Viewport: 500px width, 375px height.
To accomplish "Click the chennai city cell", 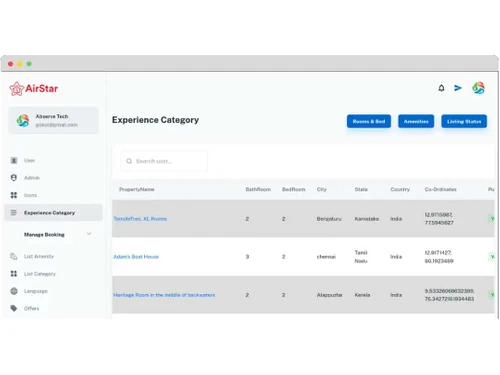I will click(x=326, y=257).
